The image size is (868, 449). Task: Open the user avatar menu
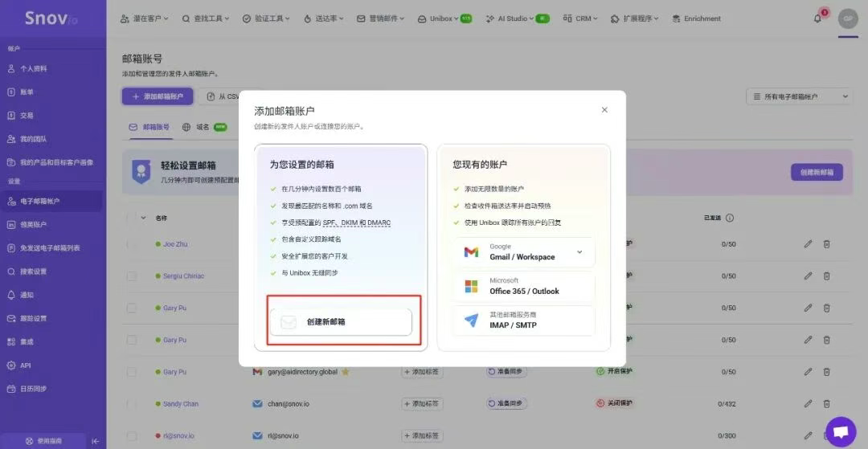tap(848, 18)
